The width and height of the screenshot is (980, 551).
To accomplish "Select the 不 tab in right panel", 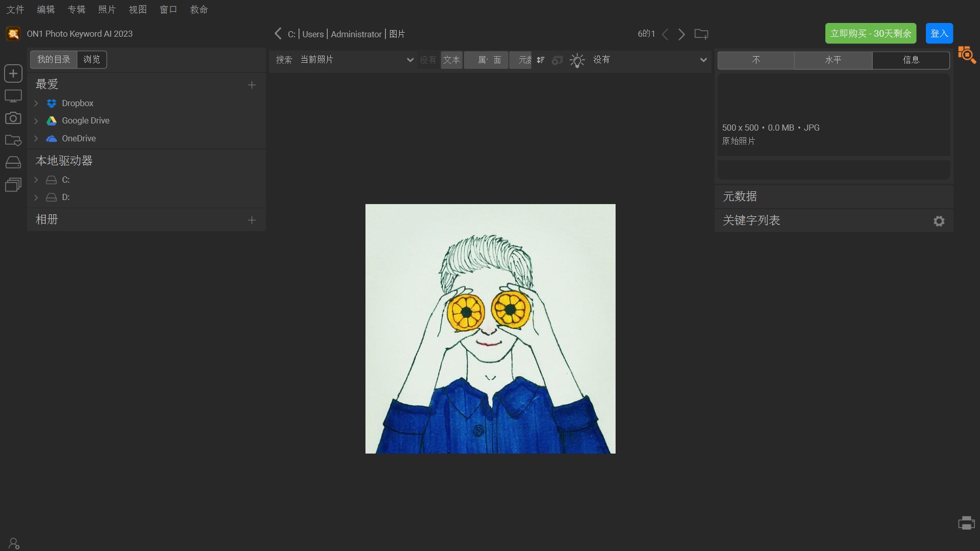I will pyautogui.click(x=756, y=60).
